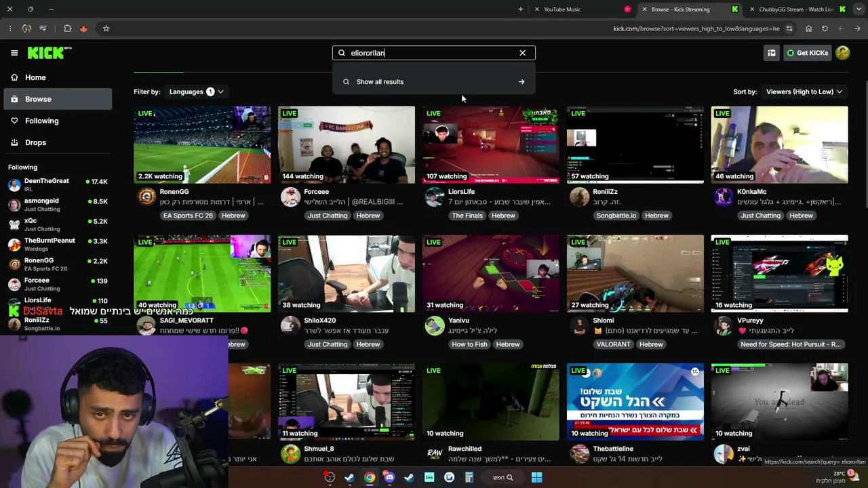Click the How to Fish category tag
868x488 pixels.
coord(469,344)
